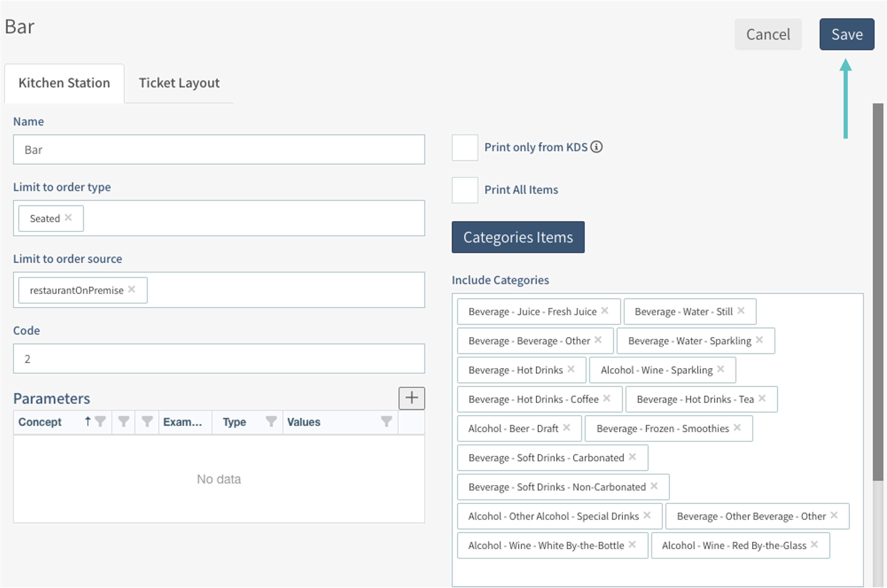Open filter icon on Type column
The width and height of the screenshot is (887, 588).
271,422
